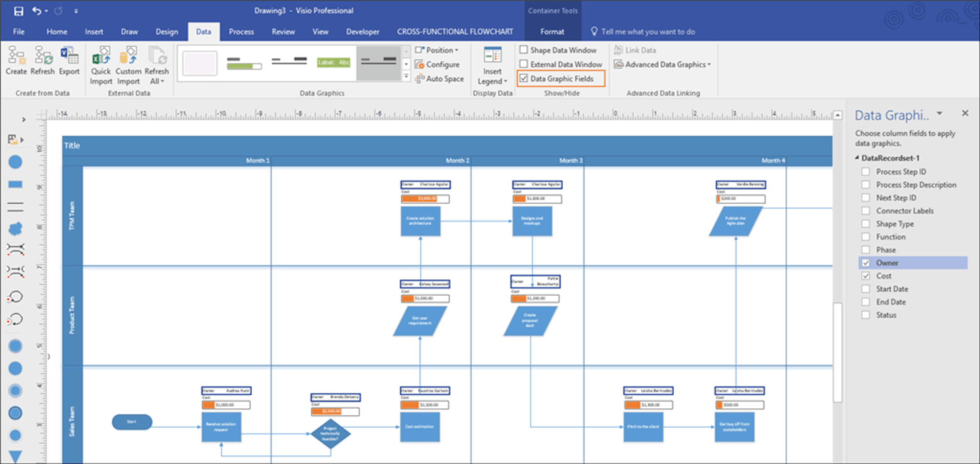Screen dimensions: 980x464
Task: Apply Auto Space to the diagram
Action: pyautogui.click(x=440, y=78)
